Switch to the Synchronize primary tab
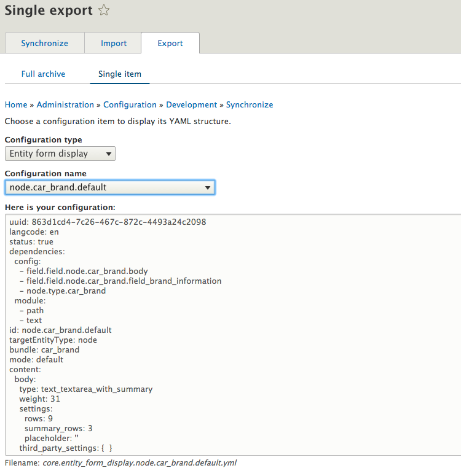 click(x=44, y=43)
